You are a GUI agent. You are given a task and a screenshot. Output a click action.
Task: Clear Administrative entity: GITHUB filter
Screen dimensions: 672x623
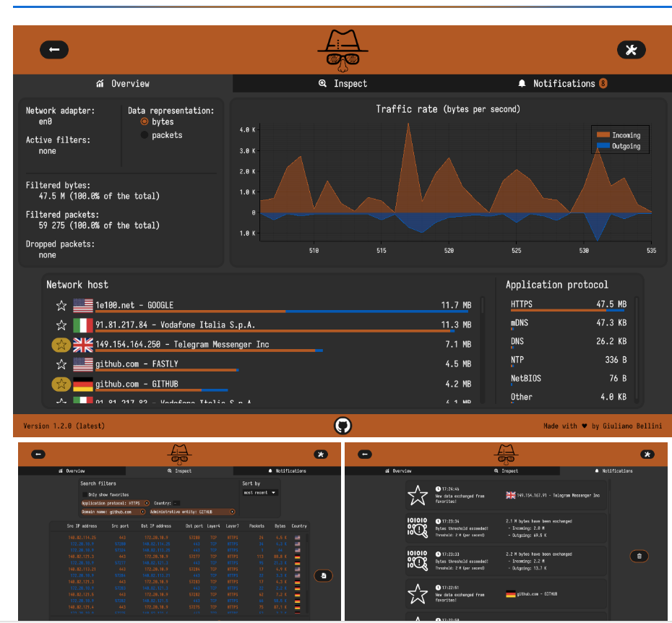coord(232,512)
